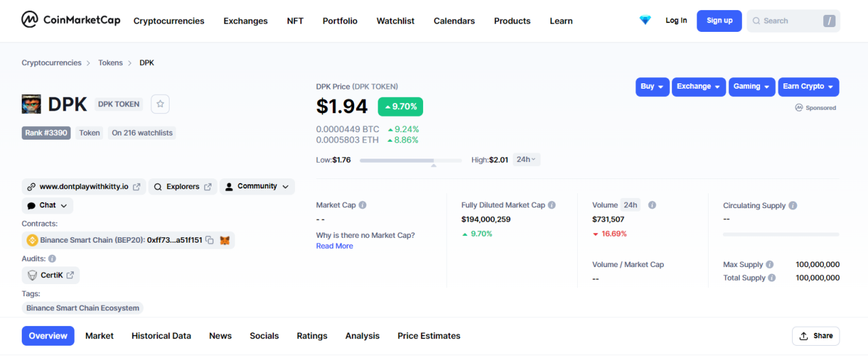Switch to the Historical Data tab

pos(161,336)
